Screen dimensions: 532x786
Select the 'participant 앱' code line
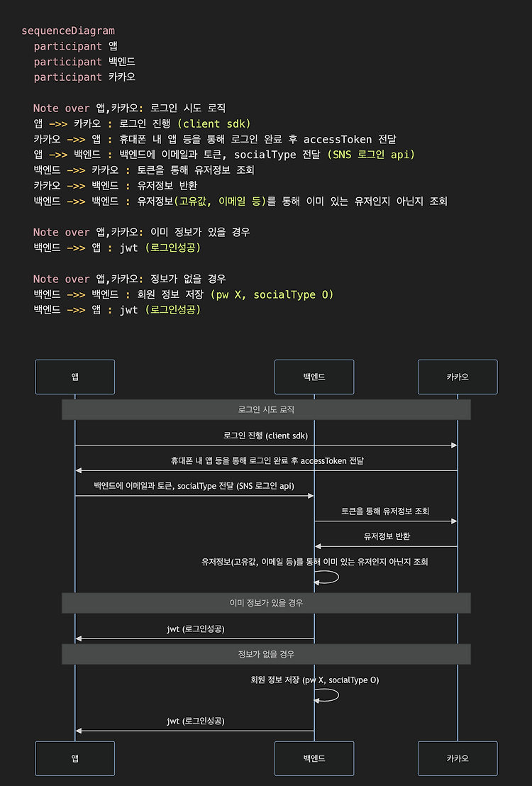click(x=76, y=46)
